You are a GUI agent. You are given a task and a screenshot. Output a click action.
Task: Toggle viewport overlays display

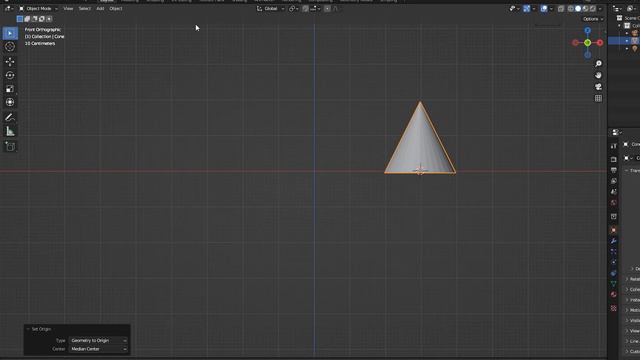pos(544,9)
